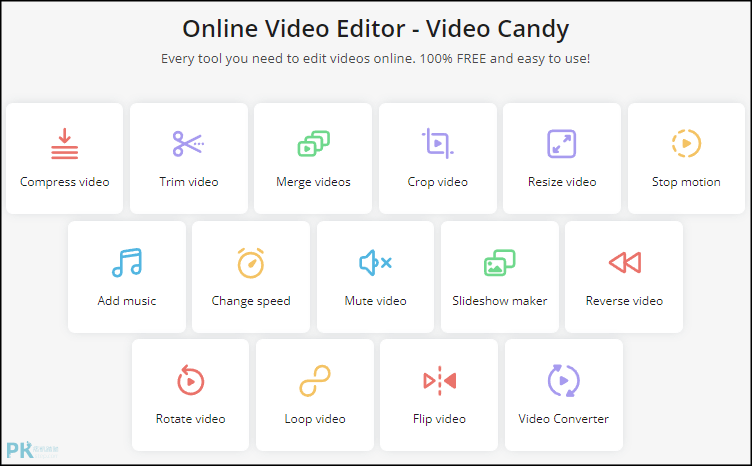This screenshot has width=752, height=466.
Task: Choose the Loop video label
Action: [315, 419]
